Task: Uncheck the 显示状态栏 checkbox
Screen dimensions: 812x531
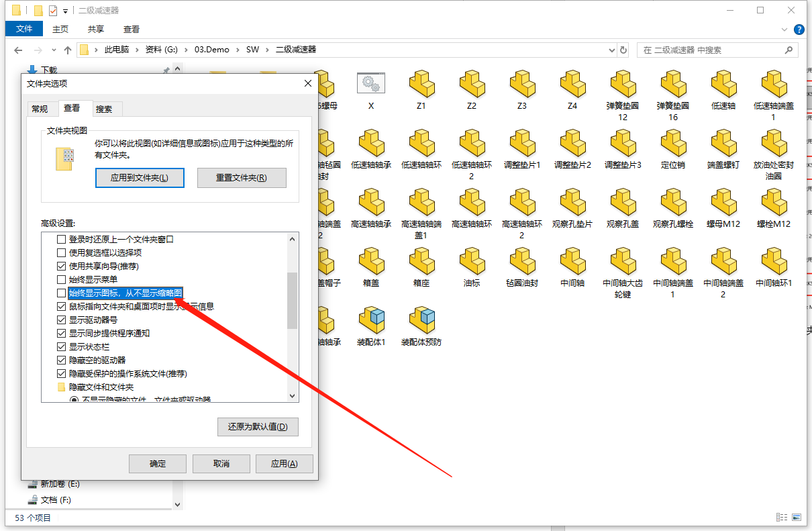Action: 61,346
